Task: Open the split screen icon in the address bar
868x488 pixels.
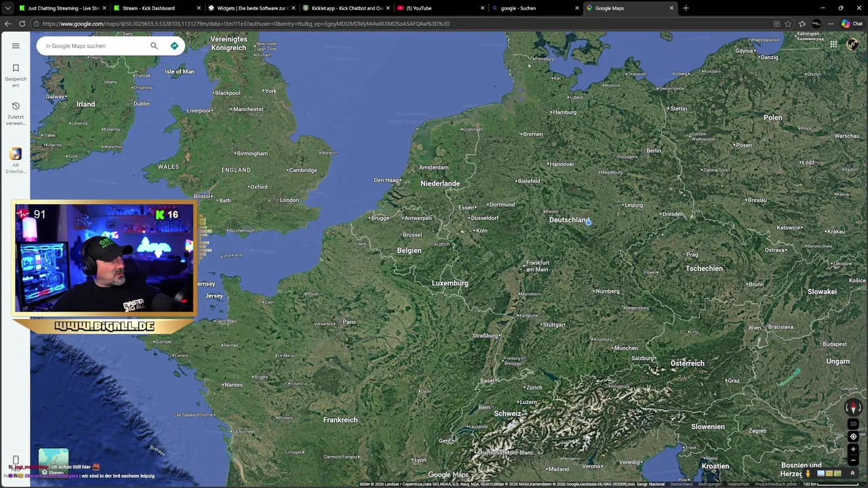Action: pos(776,24)
